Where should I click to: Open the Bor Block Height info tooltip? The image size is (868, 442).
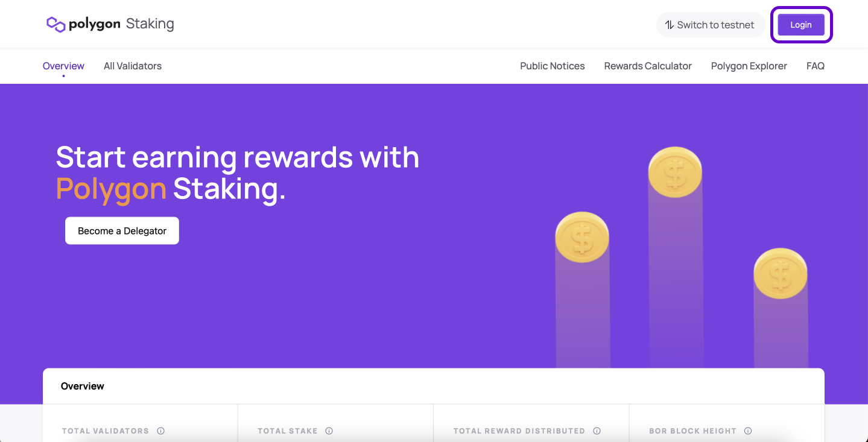(x=747, y=431)
